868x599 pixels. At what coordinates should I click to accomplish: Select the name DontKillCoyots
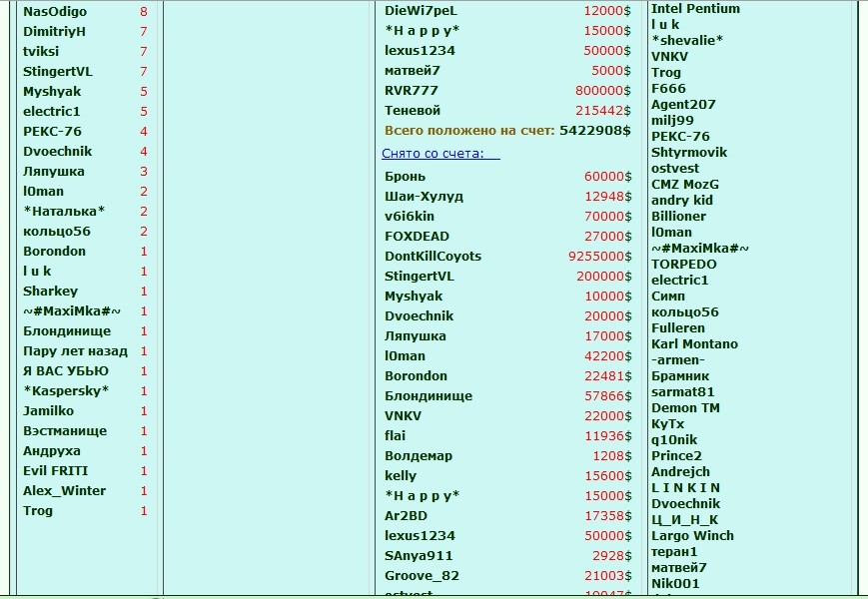tap(433, 257)
